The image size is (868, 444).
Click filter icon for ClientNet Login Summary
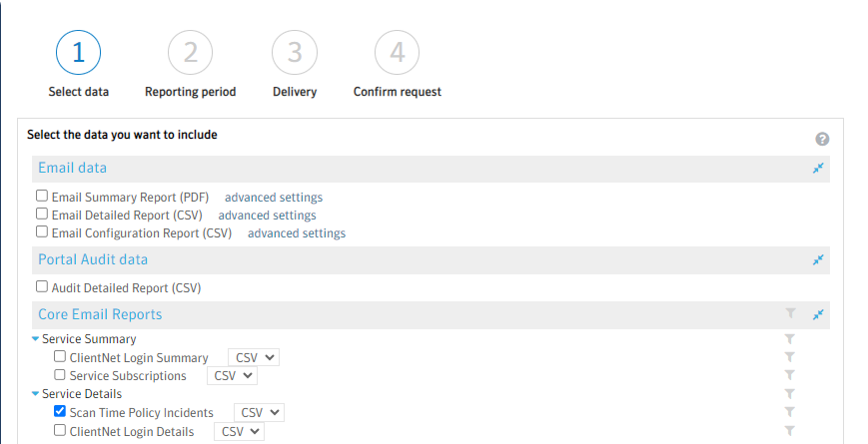(789, 357)
